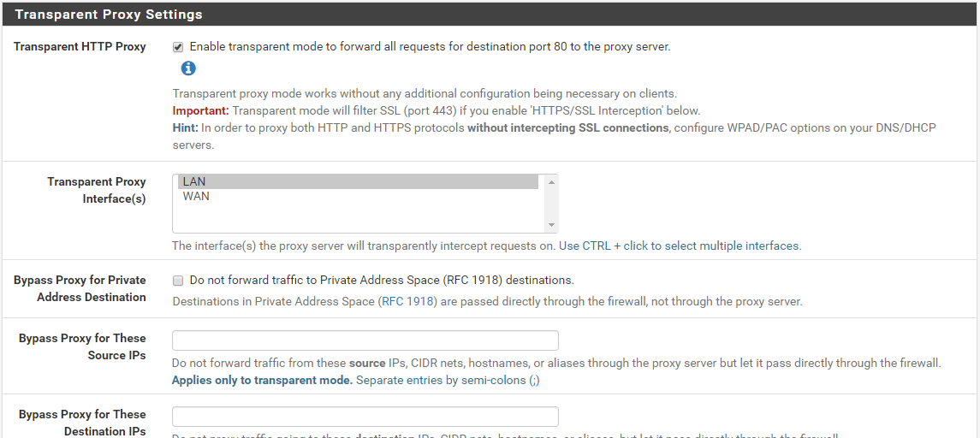Screen dimensions: 980x438
Task: Enable bypass for Private Address Space checkbox
Action: (x=178, y=281)
